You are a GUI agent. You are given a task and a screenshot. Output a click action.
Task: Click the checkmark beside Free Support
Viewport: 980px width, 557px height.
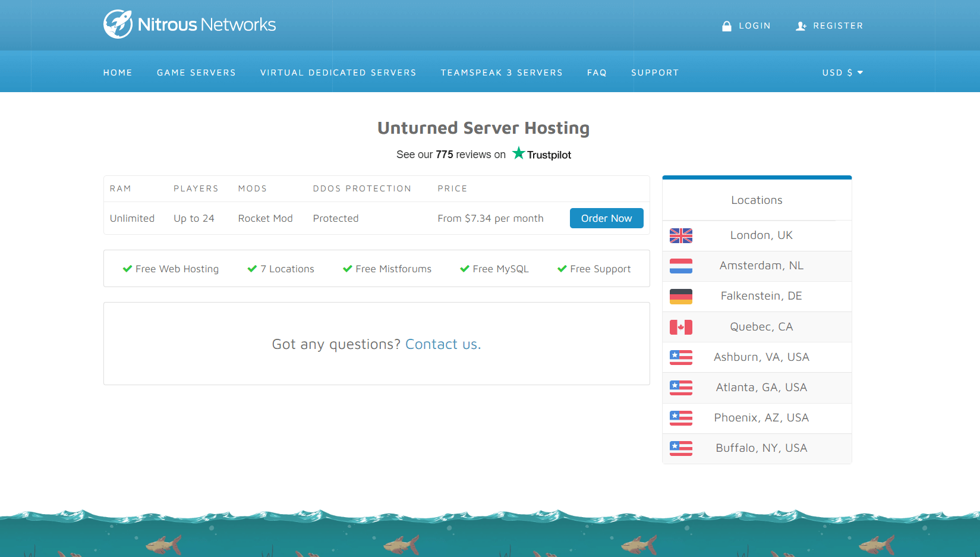tap(562, 269)
